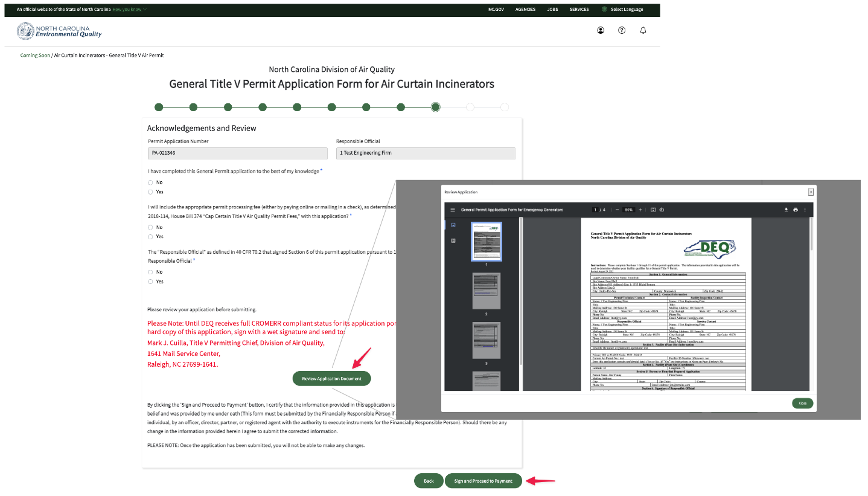
Task: Zoom out with the minus icon
Action: [617, 210]
